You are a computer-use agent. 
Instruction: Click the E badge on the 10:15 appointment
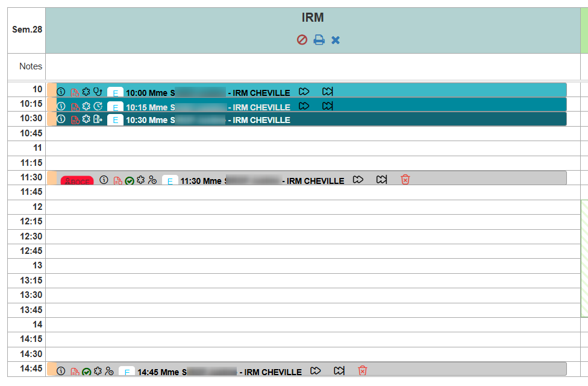click(116, 107)
